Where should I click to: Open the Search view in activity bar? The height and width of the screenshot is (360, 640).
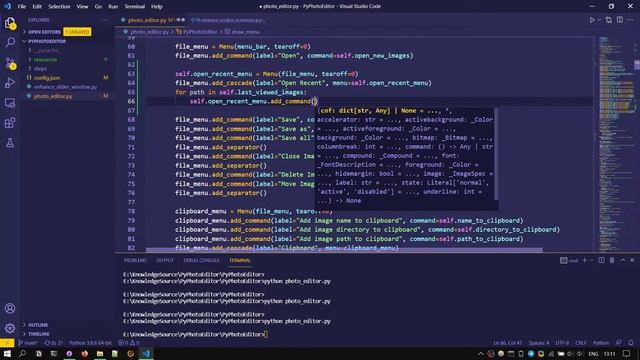(10, 42)
